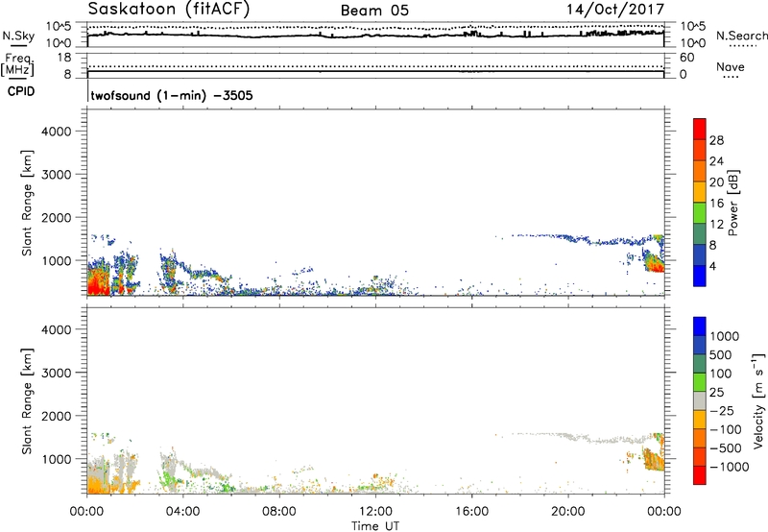Click the 'Nave' legend label
768x532 pixels.
point(731,67)
